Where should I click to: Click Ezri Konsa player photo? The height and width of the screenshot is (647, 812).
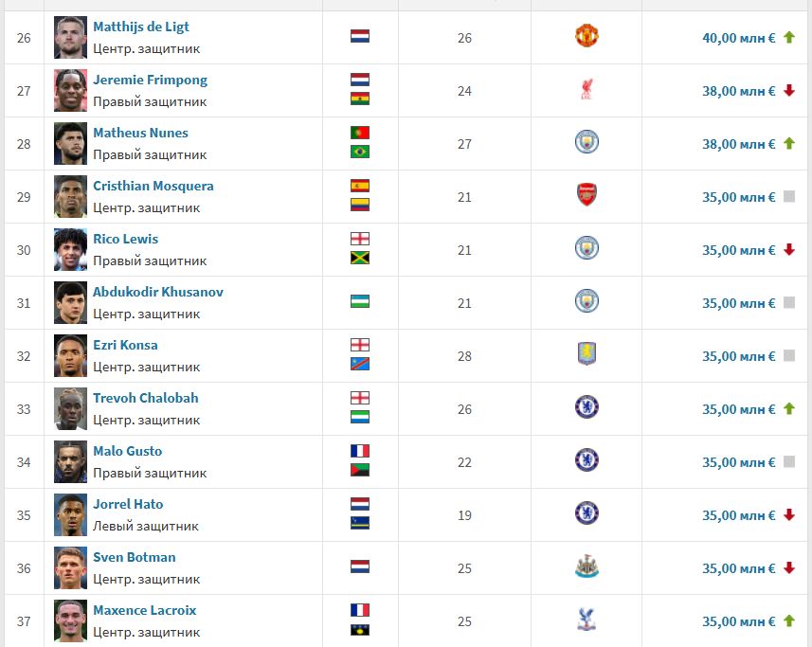[70, 355]
